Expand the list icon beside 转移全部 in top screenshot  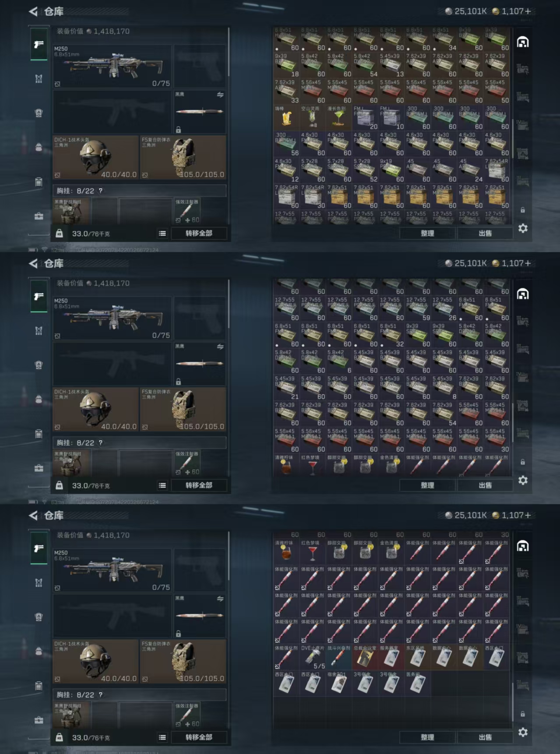(162, 234)
